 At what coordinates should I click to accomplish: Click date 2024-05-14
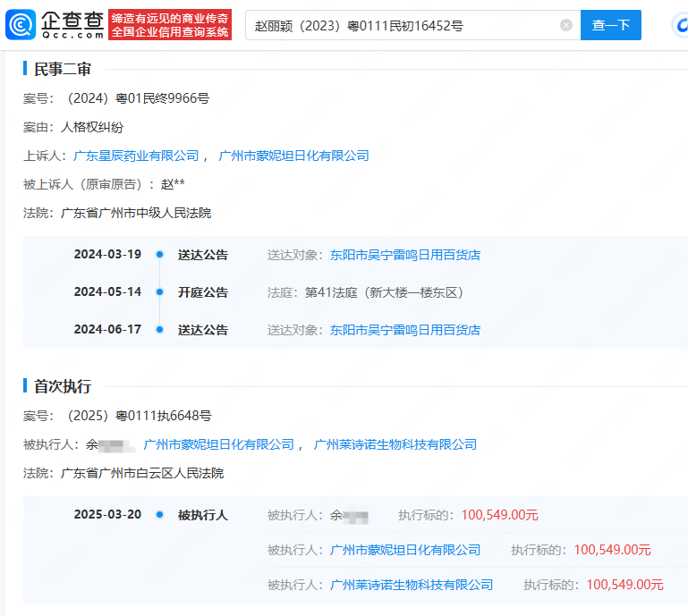point(107,292)
